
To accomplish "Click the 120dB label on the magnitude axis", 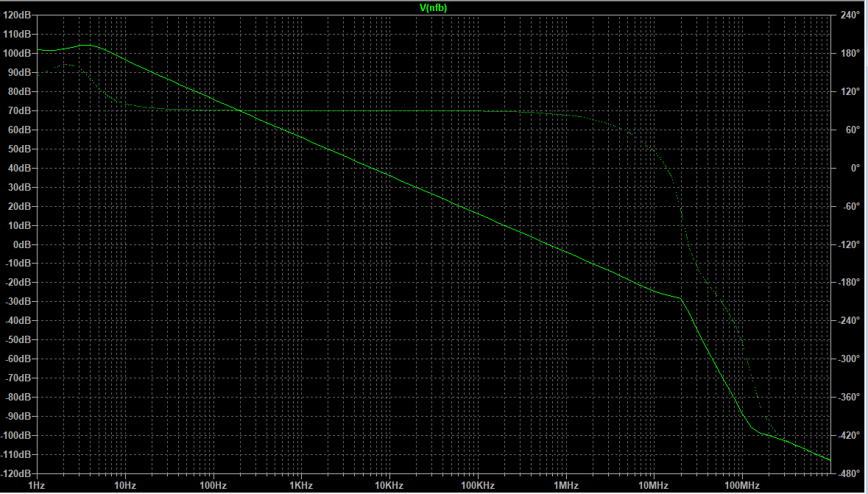I will [17, 15].
